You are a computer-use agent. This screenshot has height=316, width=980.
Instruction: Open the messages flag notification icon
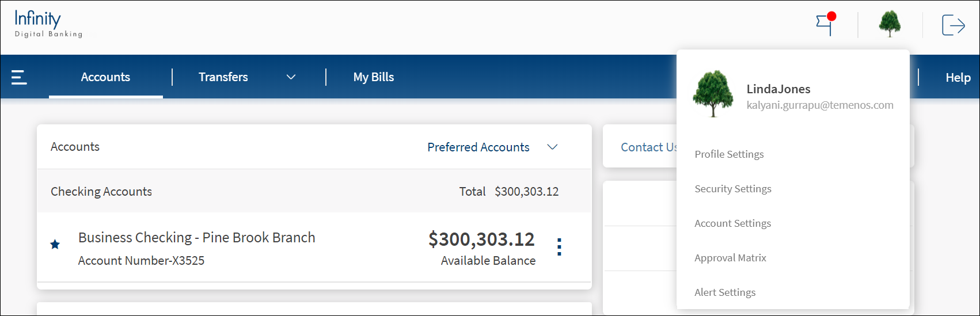pyautogui.click(x=826, y=25)
